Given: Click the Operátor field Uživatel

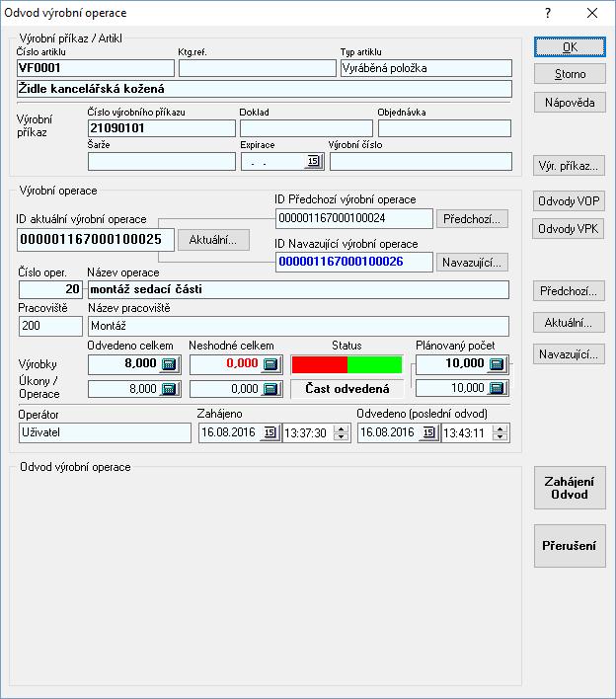Looking at the screenshot, I should coord(105,432).
